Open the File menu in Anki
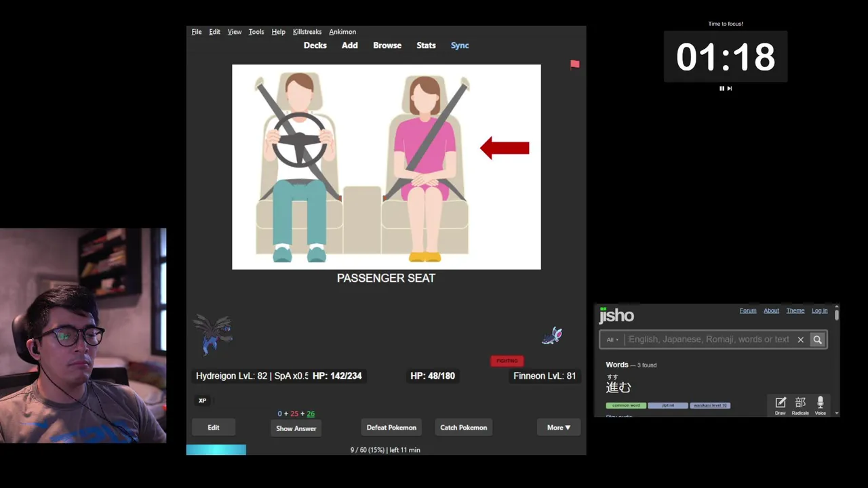This screenshot has height=488, width=868. coord(197,32)
